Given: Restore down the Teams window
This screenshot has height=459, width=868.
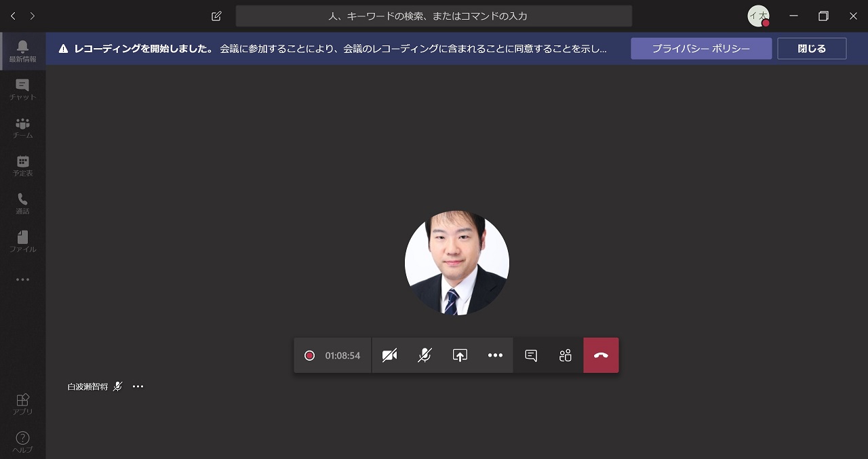Looking at the screenshot, I should tap(823, 16).
